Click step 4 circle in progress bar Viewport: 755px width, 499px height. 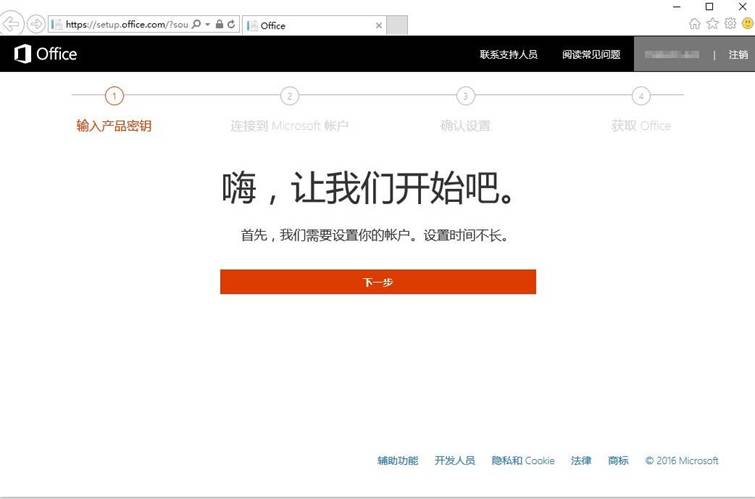click(641, 95)
